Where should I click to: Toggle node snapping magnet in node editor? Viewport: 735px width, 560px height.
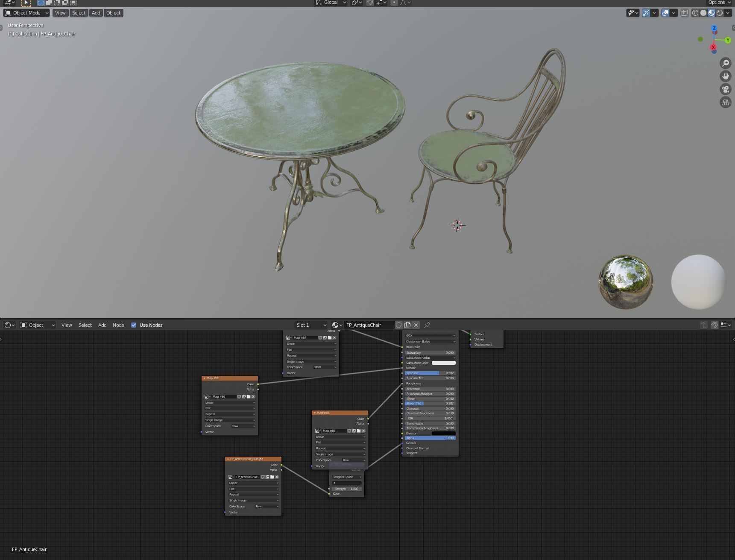click(x=714, y=325)
